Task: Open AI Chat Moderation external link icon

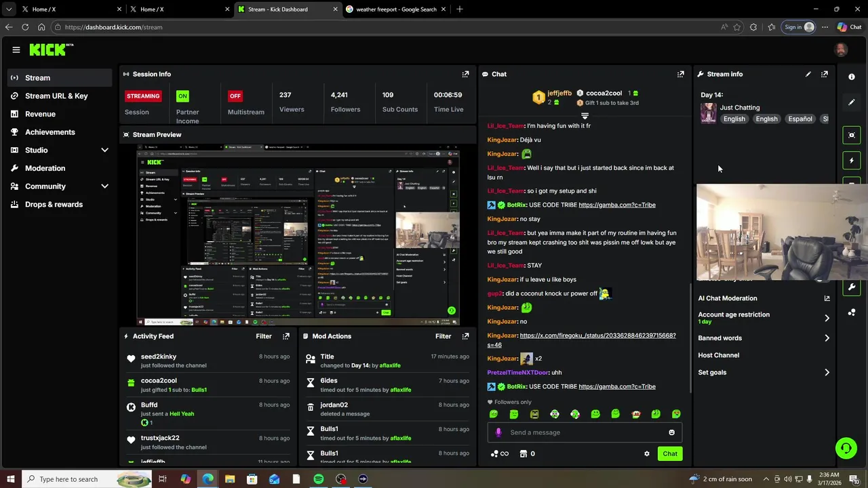Action: pos(827,298)
